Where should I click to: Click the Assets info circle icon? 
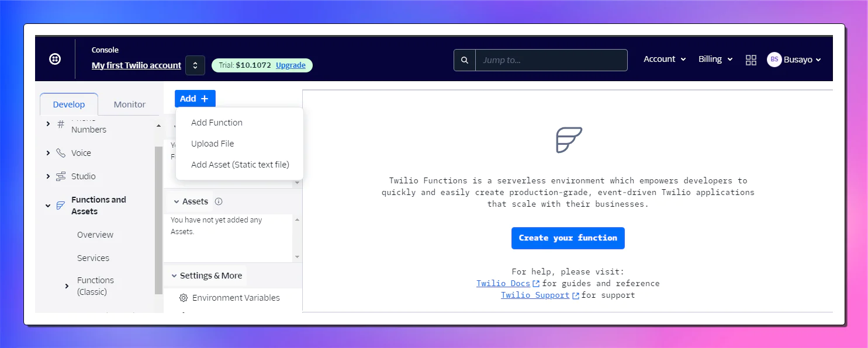pos(219,201)
